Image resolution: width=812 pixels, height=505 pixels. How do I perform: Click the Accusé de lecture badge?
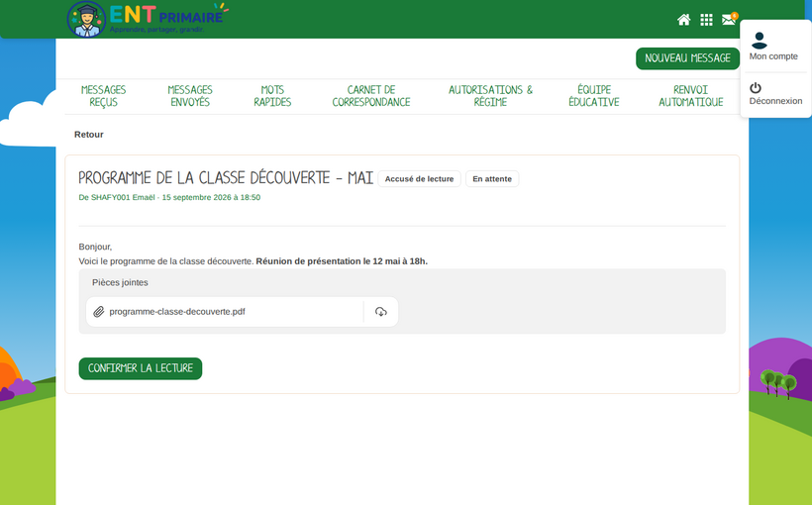click(420, 178)
